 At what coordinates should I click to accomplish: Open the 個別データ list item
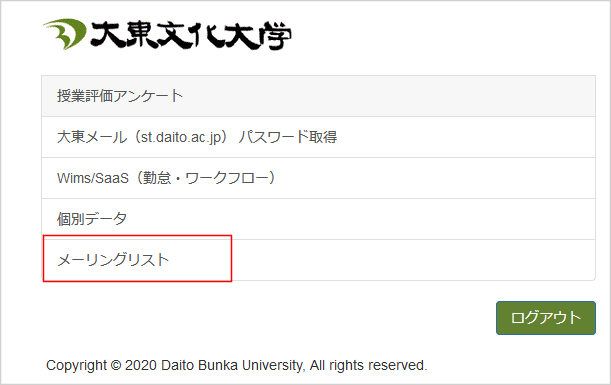pos(318,219)
